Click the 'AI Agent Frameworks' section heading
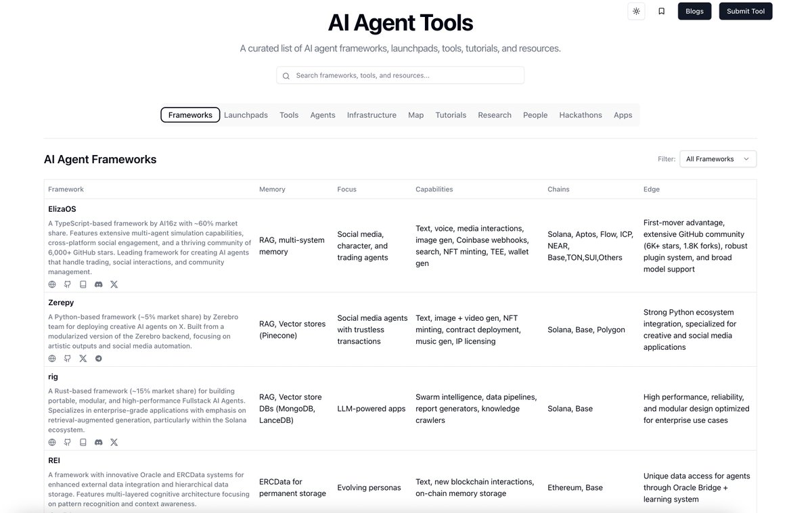Image resolution: width=812 pixels, height=513 pixels. click(x=100, y=160)
